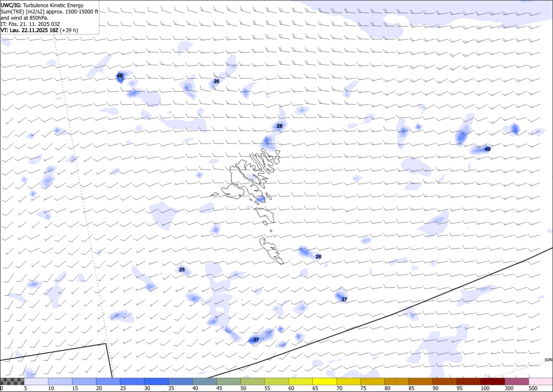This screenshot has height=392, width=553.
Task: Click the legend tick label '55'
Action: point(267,388)
